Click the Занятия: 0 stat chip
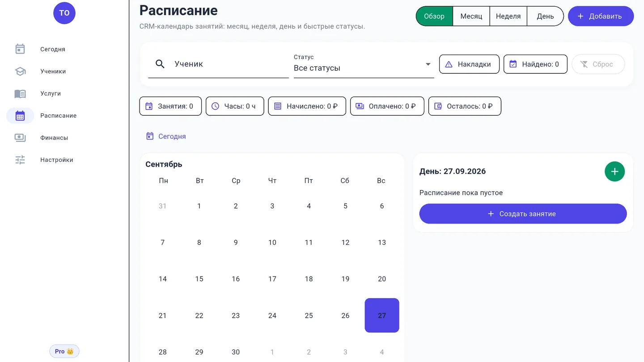This screenshot has width=644, height=362. coord(170,106)
